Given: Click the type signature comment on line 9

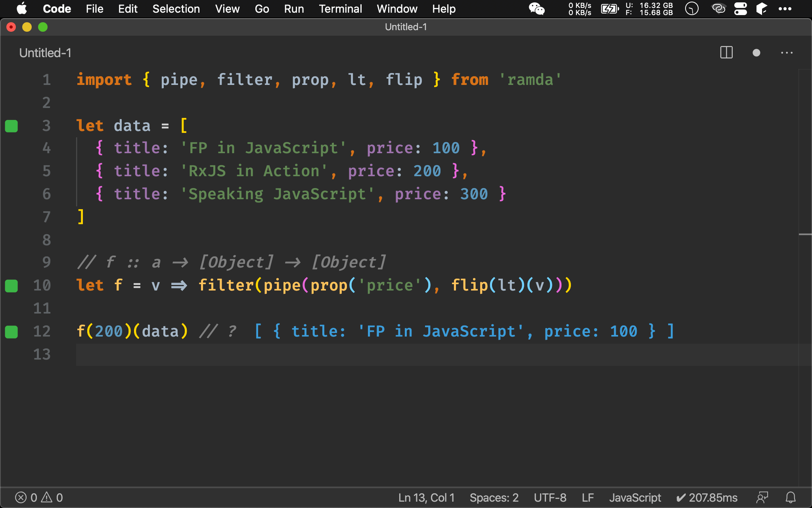Looking at the screenshot, I should pyautogui.click(x=232, y=262).
